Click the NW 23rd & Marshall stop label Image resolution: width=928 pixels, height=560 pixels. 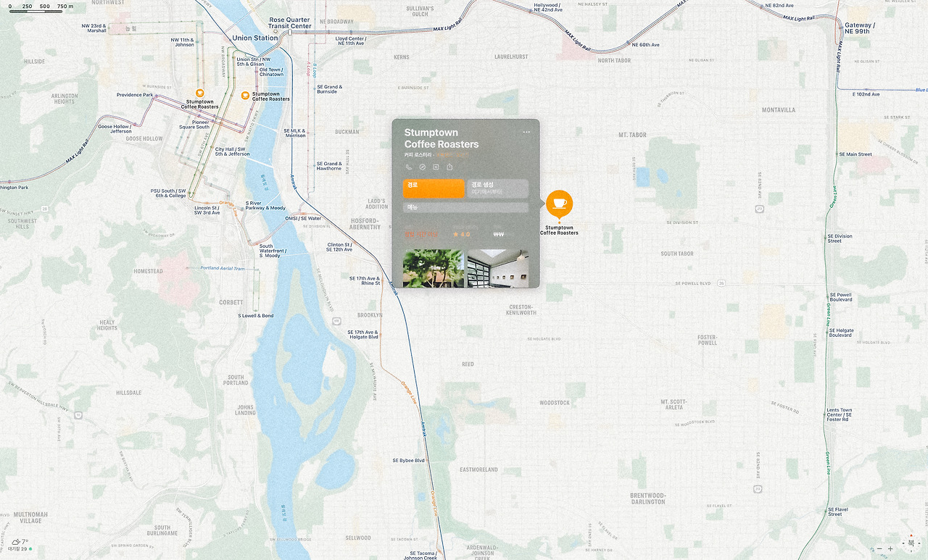coord(94,28)
